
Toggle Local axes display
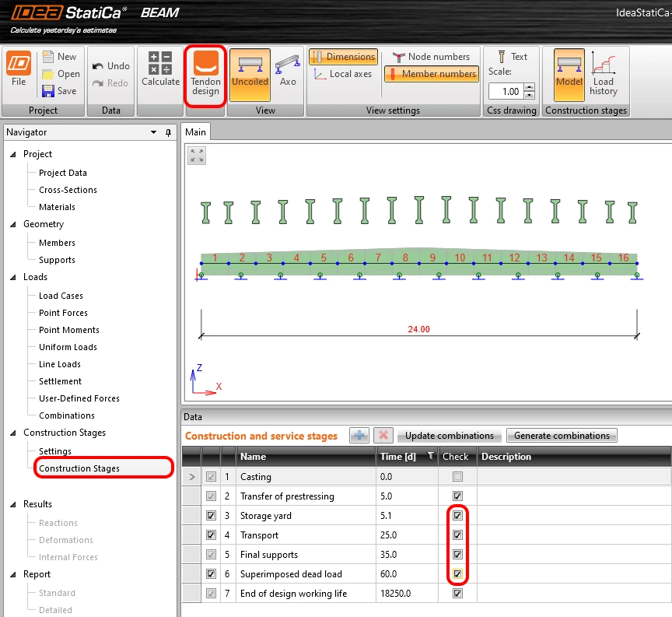pos(343,74)
